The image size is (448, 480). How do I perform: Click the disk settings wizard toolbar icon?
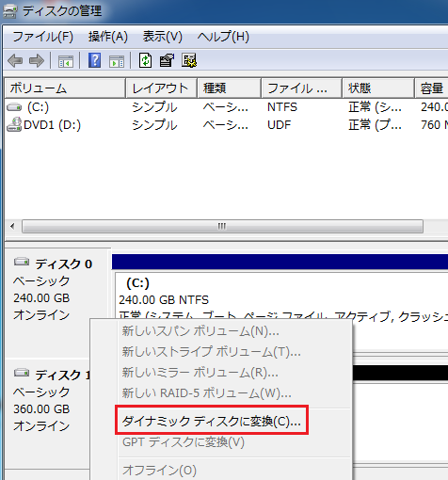(x=189, y=60)
